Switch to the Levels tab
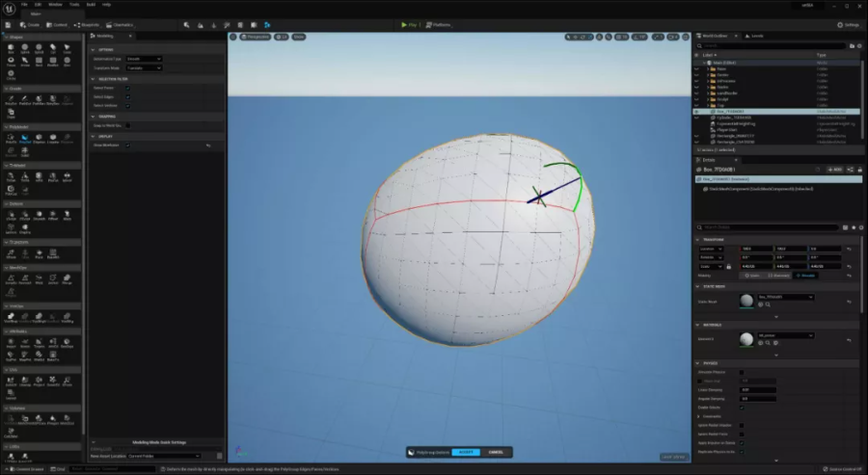The image size is (868, 475). 754,36
